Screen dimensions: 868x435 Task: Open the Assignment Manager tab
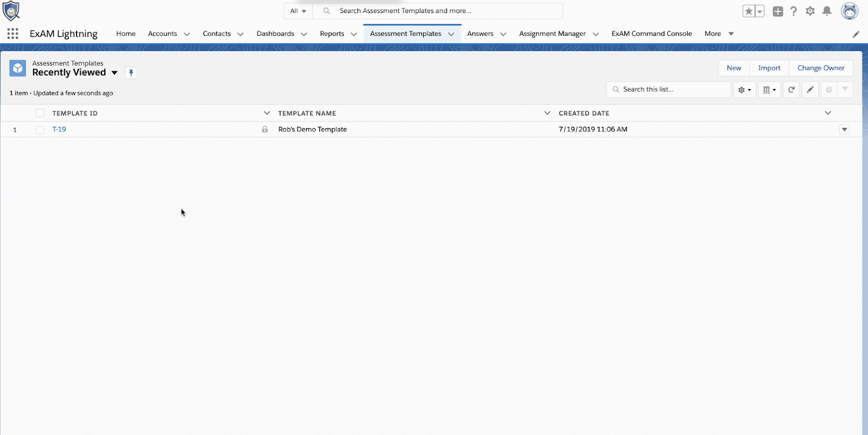click(x=552, y=34)
